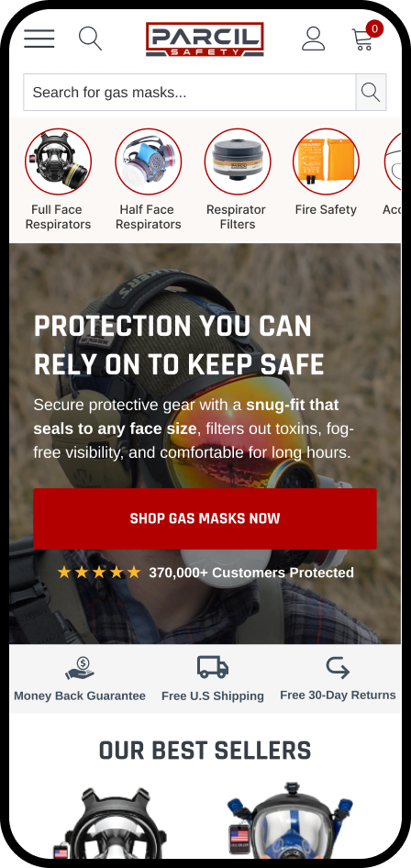Screen dimensions: 411x868
Task: Tap the Free 30-Day Returns arrow icon
Action: click(x=338, y=667)
